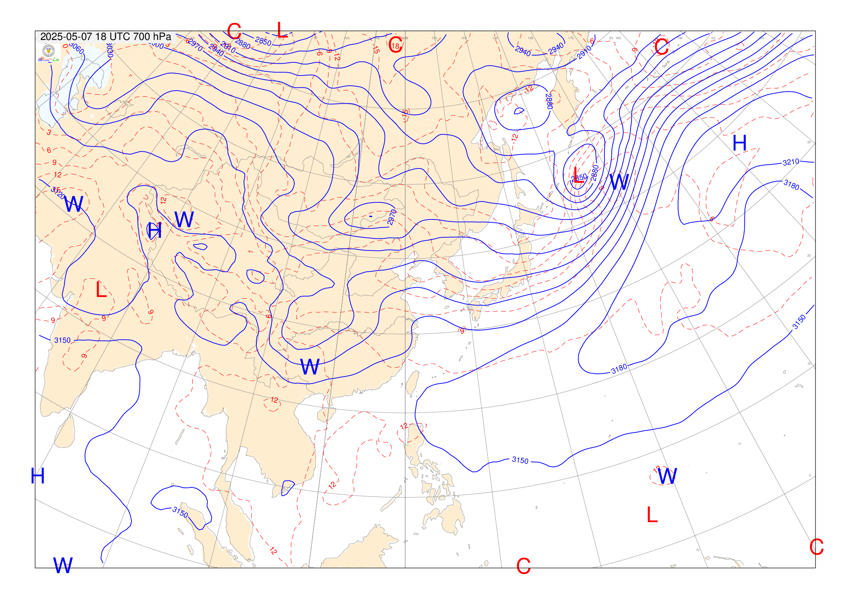
Task: Click the blue H marker beside the 3210 contour
Action: pos(739,143)
